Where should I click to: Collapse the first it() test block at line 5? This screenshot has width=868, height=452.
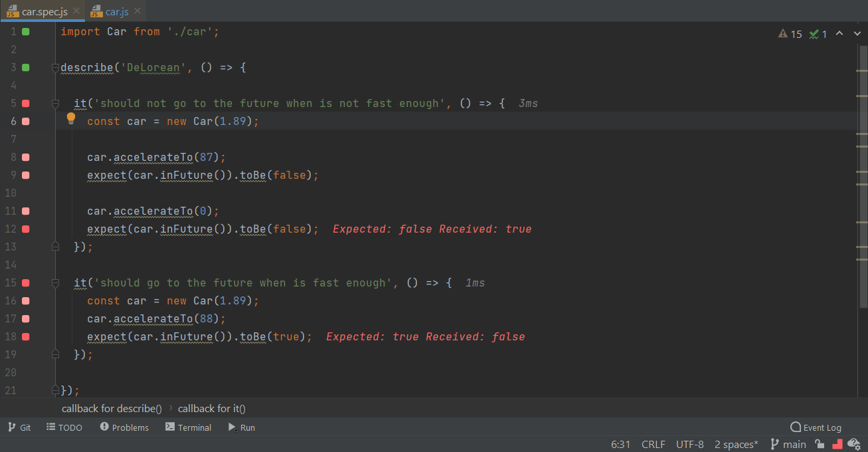point(55,104)
